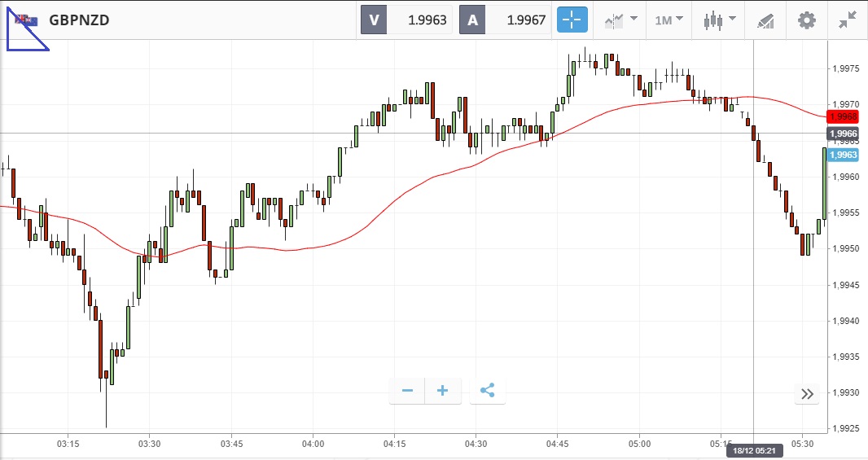Click the 18/12 05:21 time marker
Screen dimensions: 868x460
[754, 450]
